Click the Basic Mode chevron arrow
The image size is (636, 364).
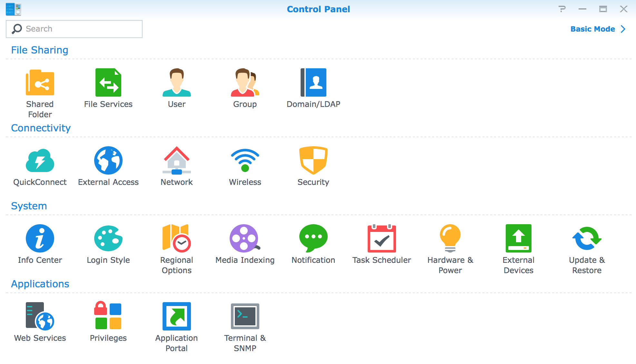point(623,29)
